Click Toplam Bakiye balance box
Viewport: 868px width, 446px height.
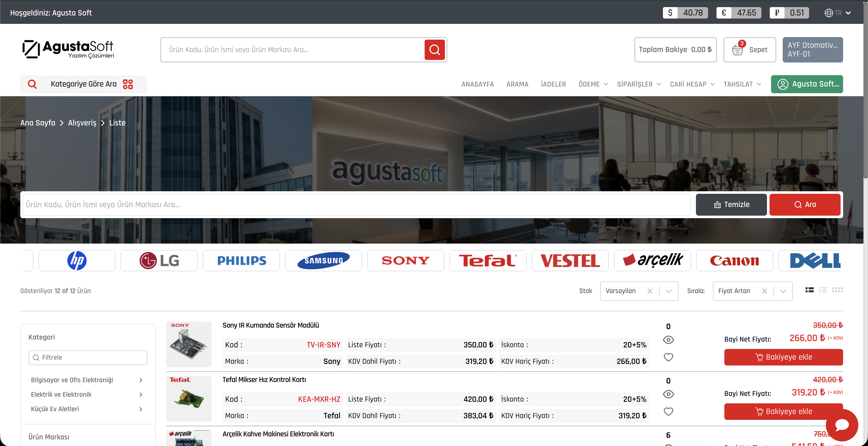[x=675, y=50]
